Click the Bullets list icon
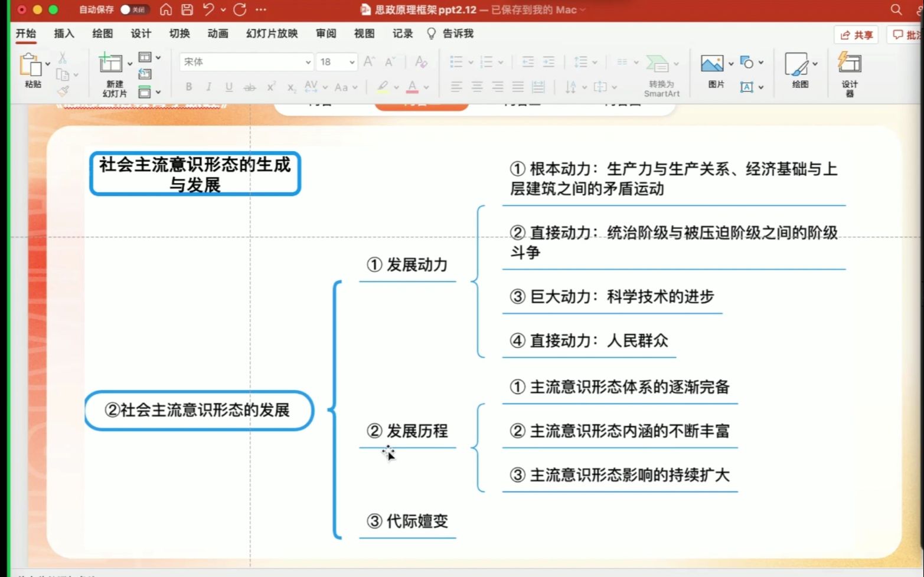Image resolution: width=924 pixels, height=577 pixels. click(456, 61)
